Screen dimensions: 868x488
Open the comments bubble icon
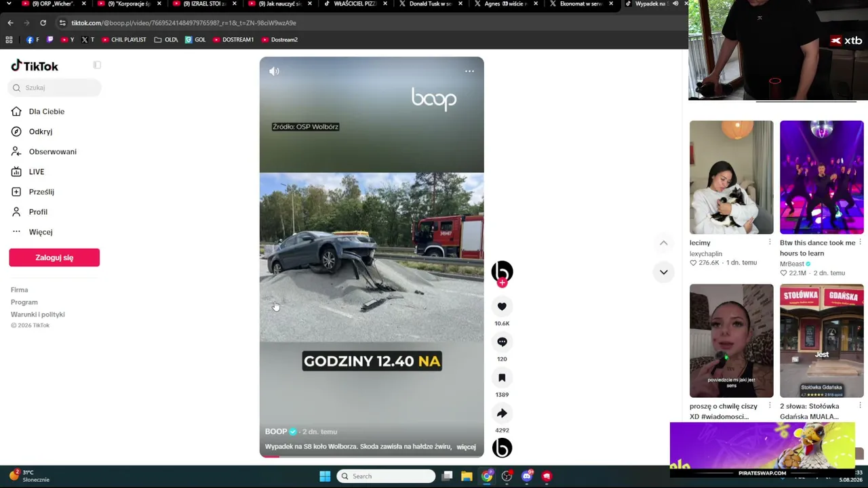click(502, 342)
